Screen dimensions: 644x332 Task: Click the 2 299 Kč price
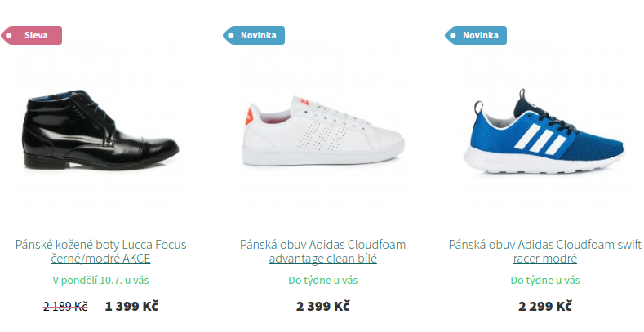point(545,306)
